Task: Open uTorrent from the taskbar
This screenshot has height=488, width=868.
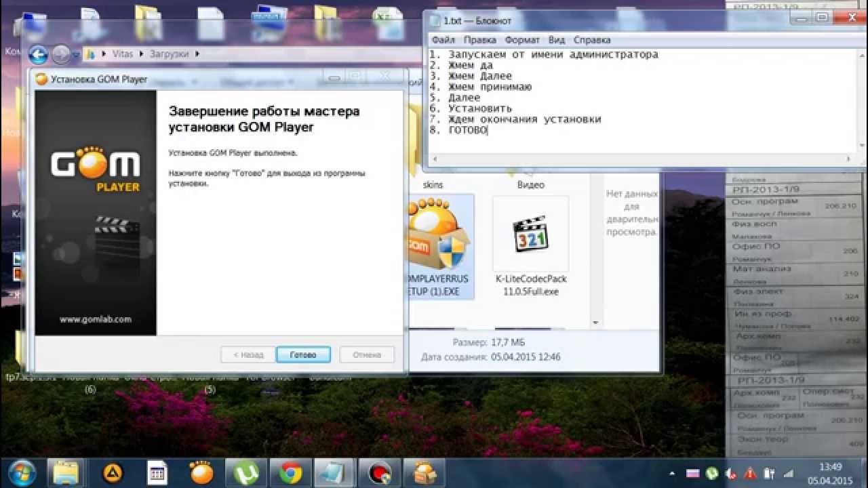Action: point(246,472)
